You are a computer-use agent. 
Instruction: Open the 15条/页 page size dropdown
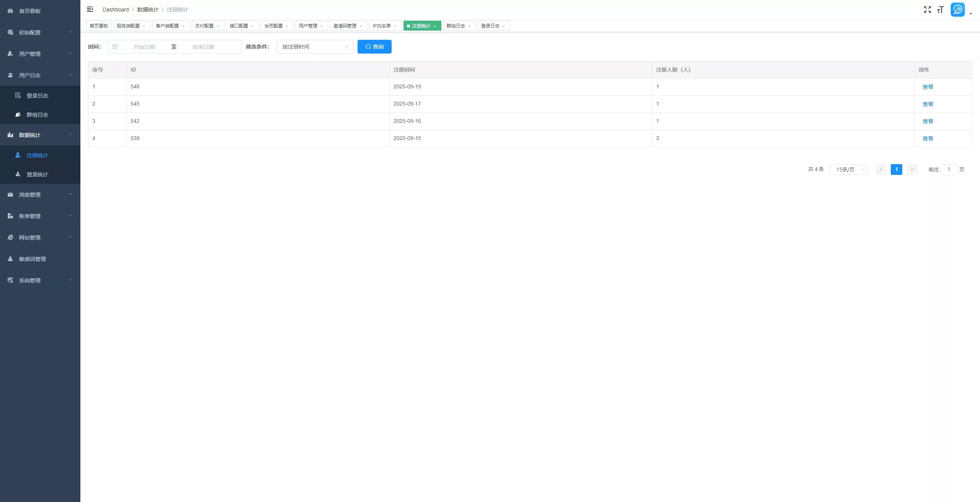pos(848,169)
